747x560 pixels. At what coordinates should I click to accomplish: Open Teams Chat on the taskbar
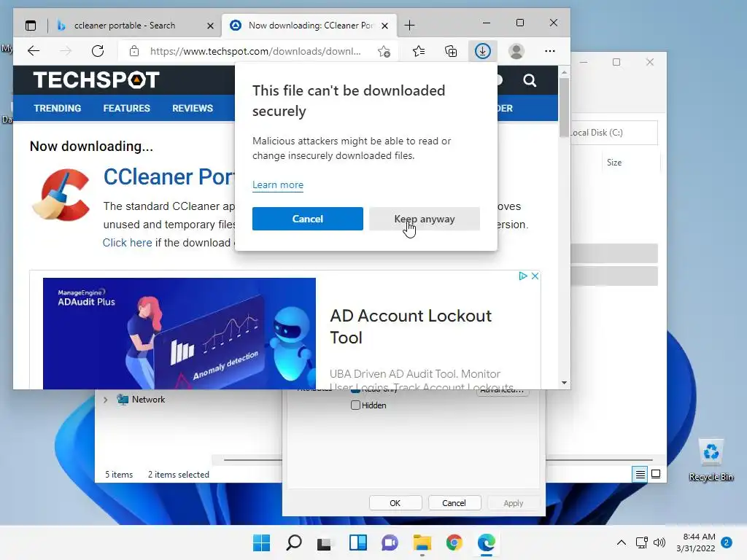point(390,542)
